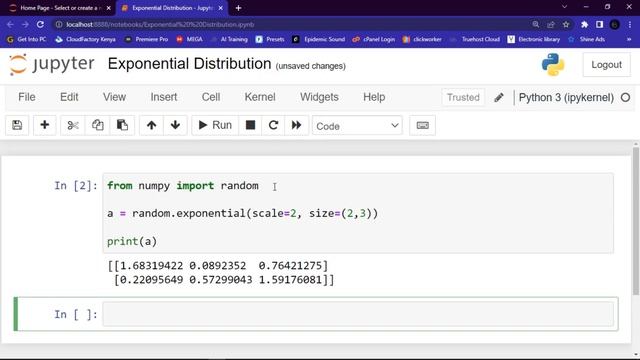This screenshot has width=640, height=360.
Task: Click the In [2] cell prompt
Action: pos(76,186)
